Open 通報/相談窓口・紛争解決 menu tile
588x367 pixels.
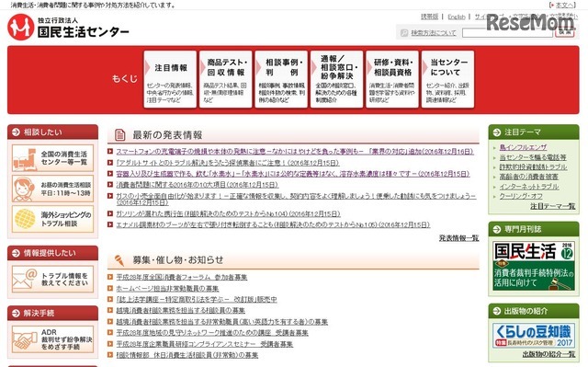336,79
